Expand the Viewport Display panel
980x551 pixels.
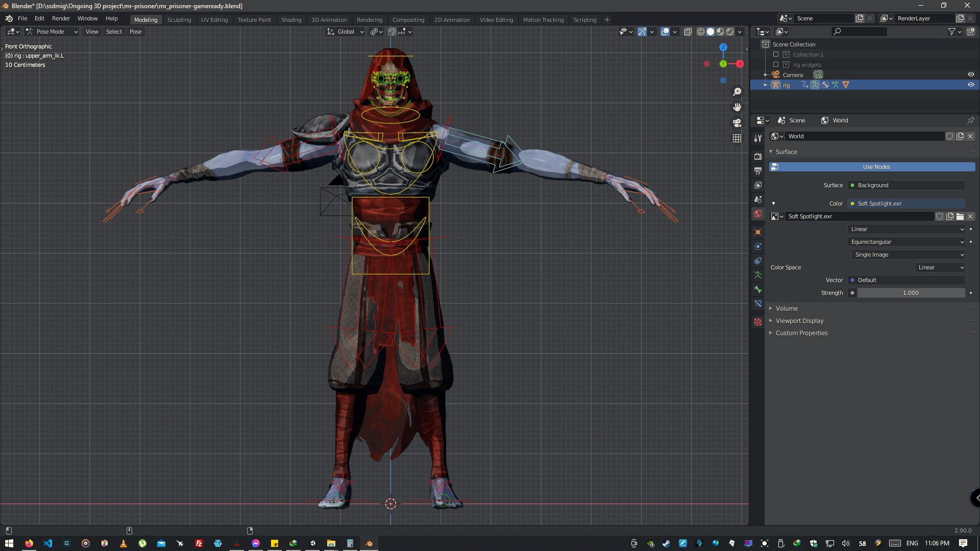tap(799, 320)
